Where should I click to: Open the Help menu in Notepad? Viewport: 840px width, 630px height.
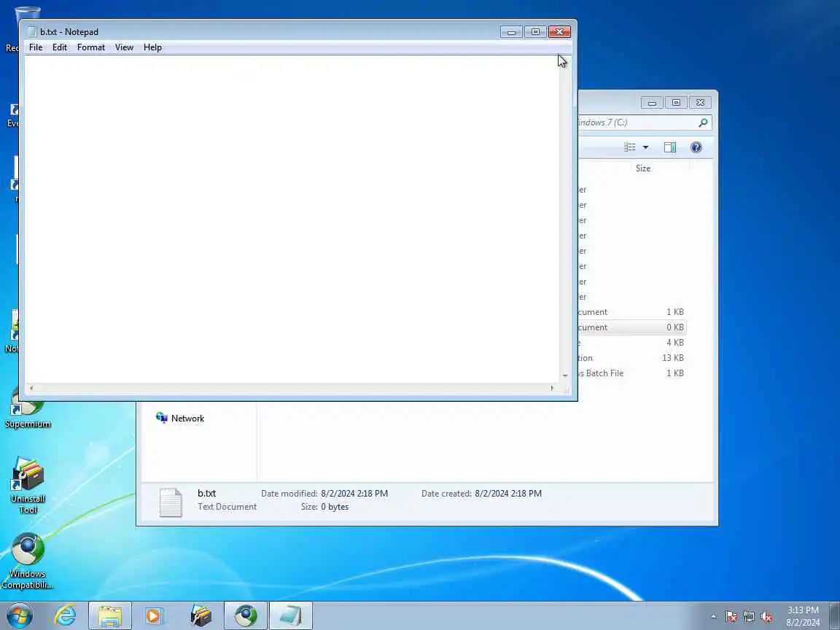tap(152, 47)
